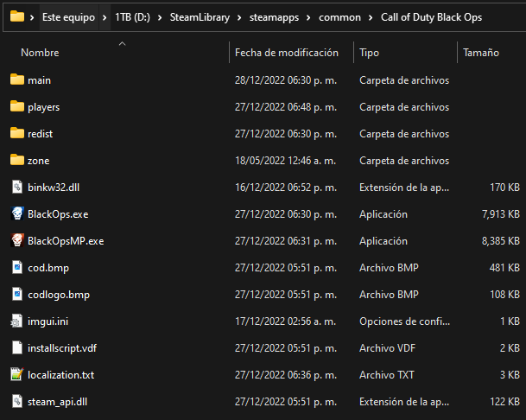The image size is (526, 420).
Task: Select the main folder icon
Action: (x=17, y=80)
